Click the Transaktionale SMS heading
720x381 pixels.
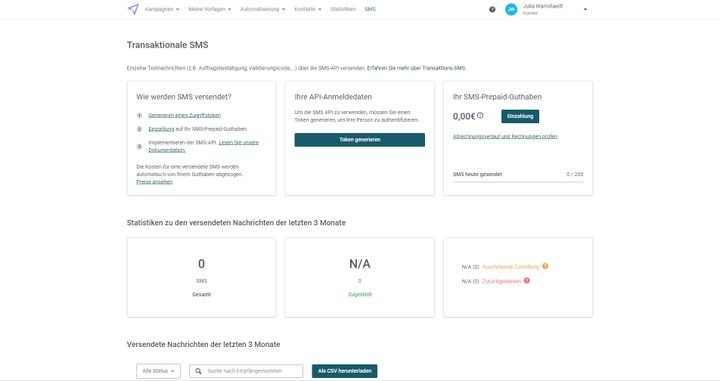(168, 45)
